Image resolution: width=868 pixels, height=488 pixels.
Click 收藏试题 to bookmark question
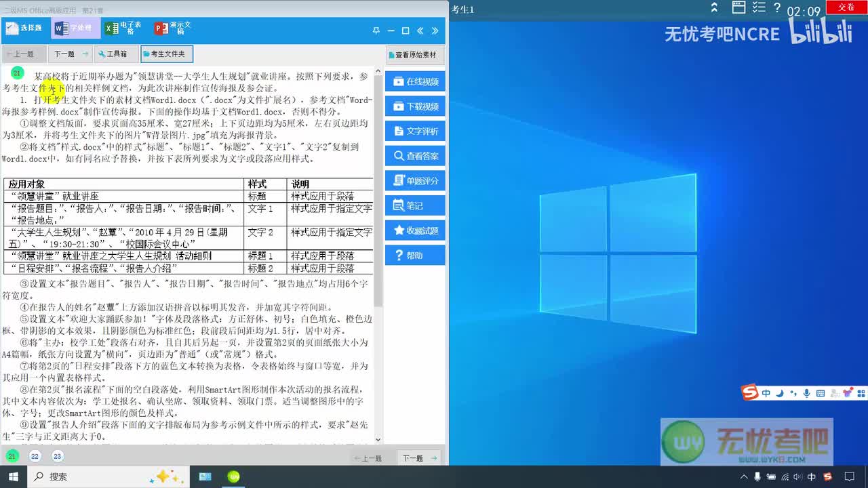pyautogui.click(x=415, y=230)
